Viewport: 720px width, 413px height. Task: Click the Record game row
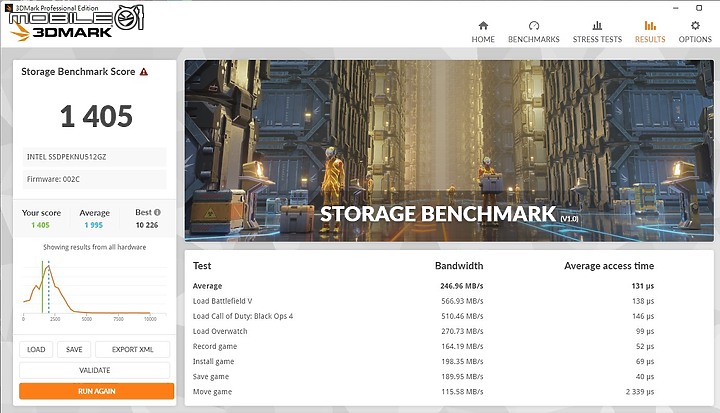tap(423, 347)
